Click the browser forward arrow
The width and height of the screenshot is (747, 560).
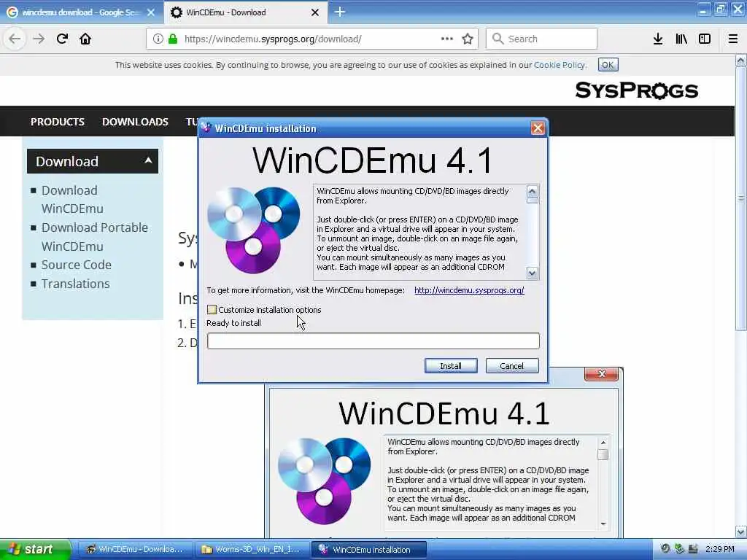(39, 39)
